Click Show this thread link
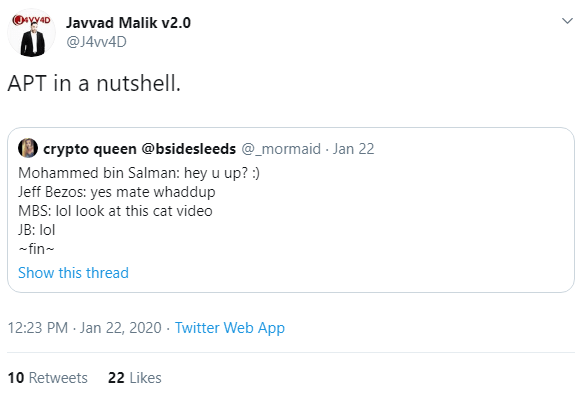This screenshot has height=393, width=584. (x=73, y=273)
